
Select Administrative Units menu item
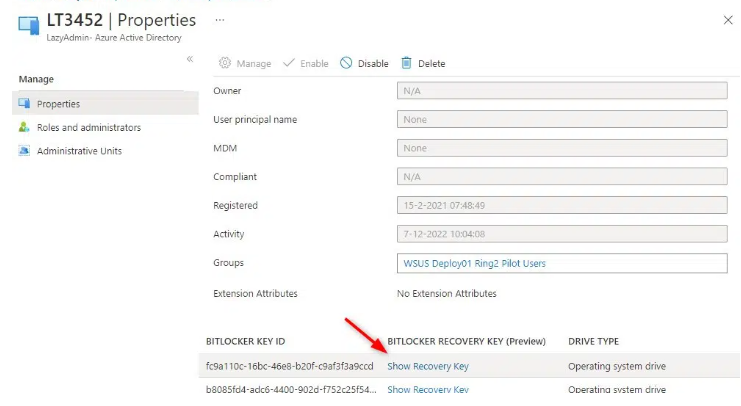[79, 152]
